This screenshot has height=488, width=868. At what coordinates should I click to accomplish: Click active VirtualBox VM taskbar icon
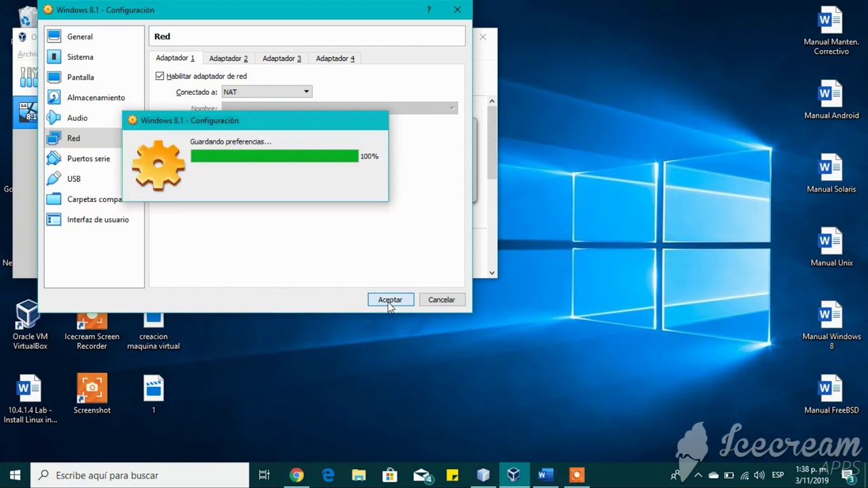click(x=514, y=475)
